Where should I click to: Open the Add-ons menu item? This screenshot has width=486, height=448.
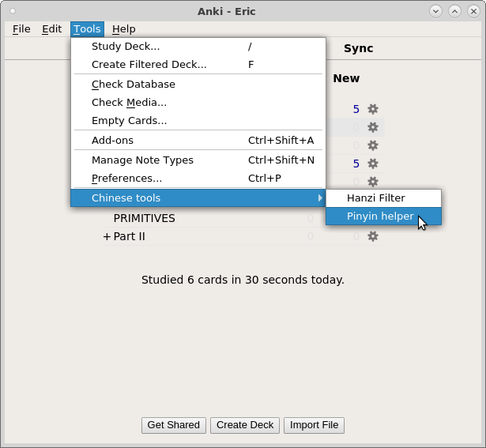pos(112,140)
